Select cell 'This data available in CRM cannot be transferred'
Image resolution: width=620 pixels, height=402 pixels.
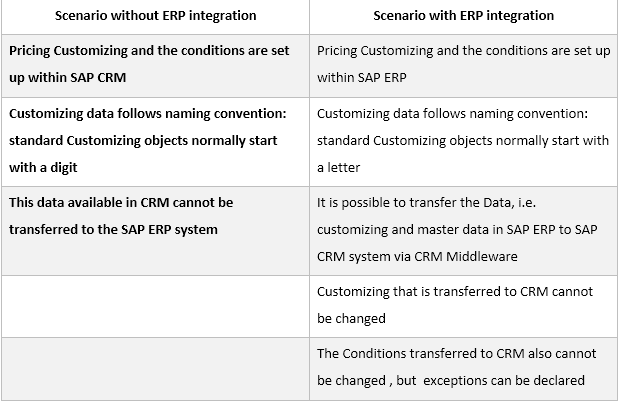[155, 231]
